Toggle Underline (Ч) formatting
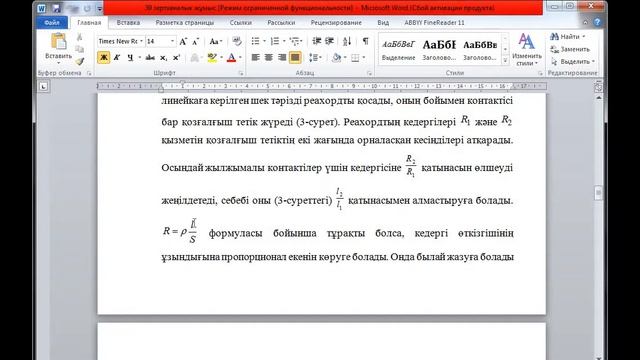 pos(130,58)
